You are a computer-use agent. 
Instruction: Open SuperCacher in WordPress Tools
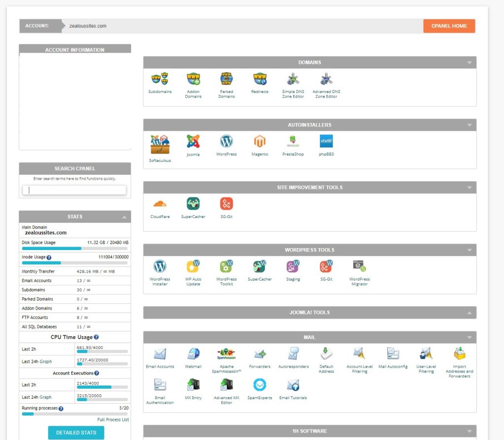(260, 266)
